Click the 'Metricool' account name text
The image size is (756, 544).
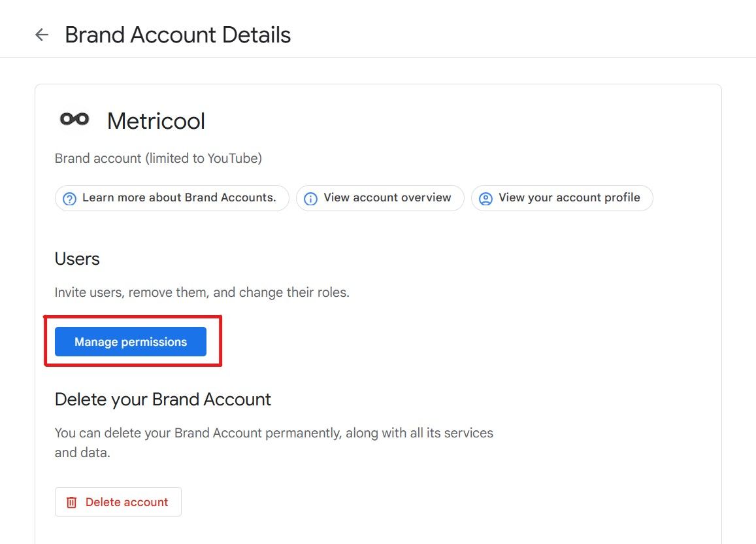(156, 121)
